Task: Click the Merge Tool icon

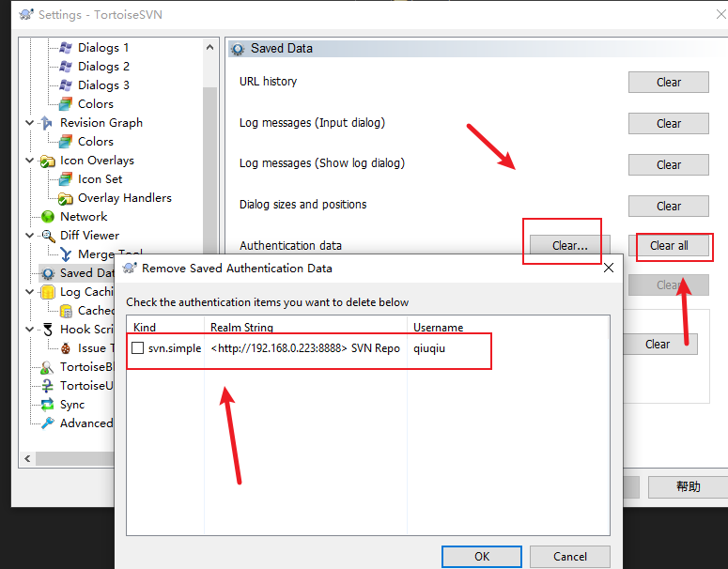Action: click(66, 254)
